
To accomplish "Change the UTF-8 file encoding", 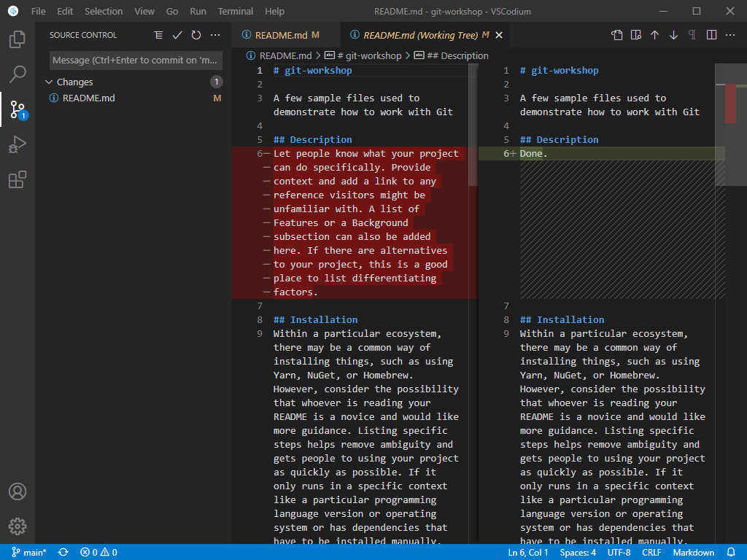I will click(x=619, y=553).
